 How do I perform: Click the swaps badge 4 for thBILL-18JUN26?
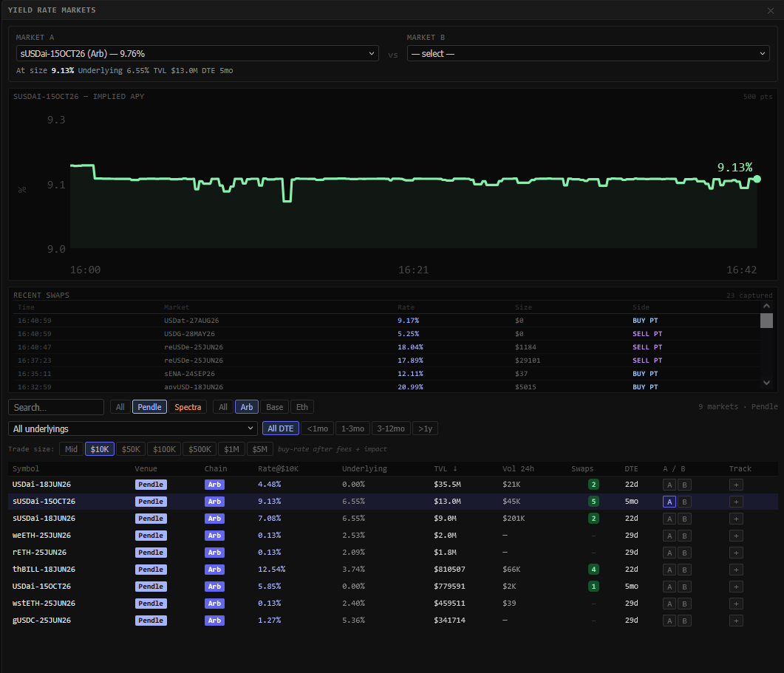[593, 570]
